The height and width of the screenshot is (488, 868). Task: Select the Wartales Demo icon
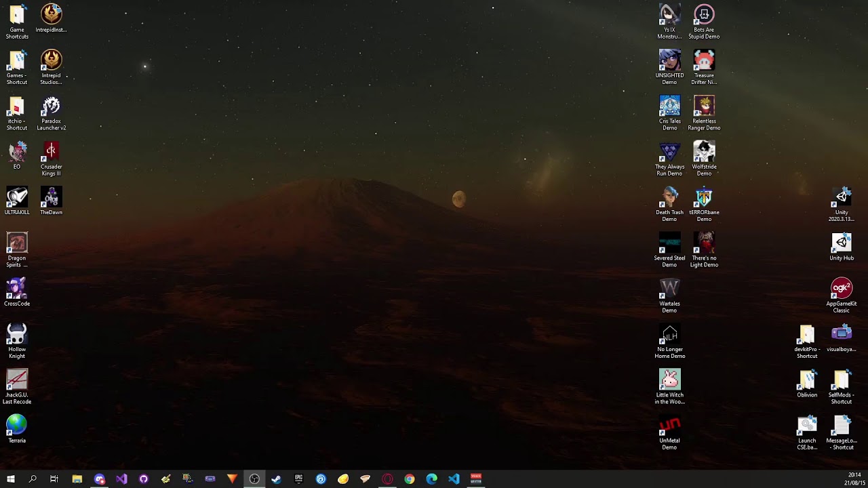tap(669, 295)
